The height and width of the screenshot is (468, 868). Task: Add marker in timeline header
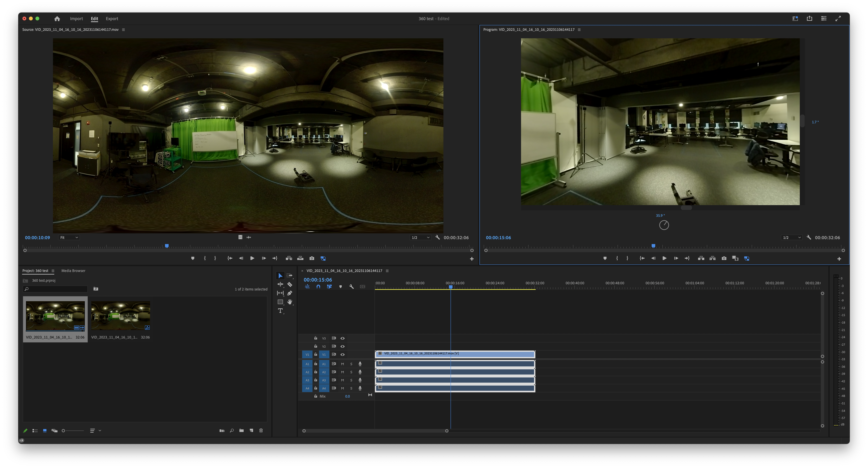click(x=340, y=287)
